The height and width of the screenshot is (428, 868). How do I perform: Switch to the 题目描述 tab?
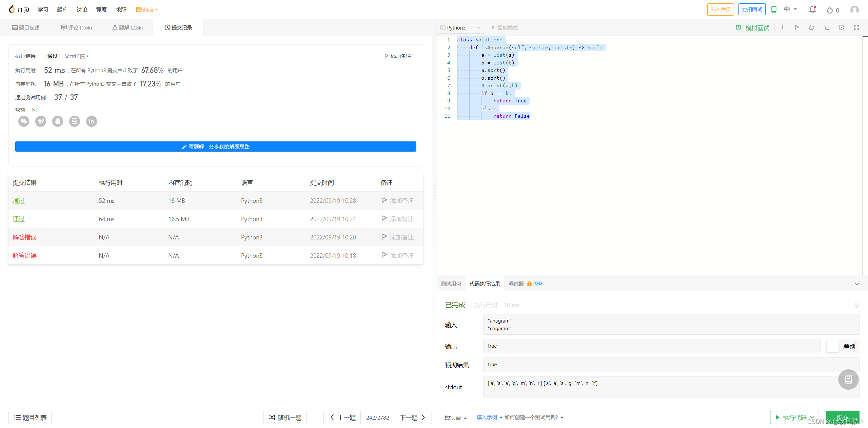click(26, 27)
